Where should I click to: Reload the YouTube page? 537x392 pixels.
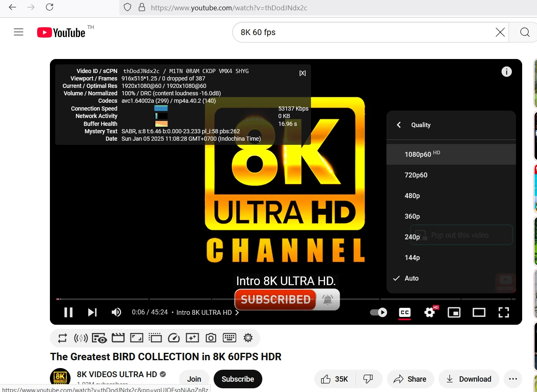(49, 7)
